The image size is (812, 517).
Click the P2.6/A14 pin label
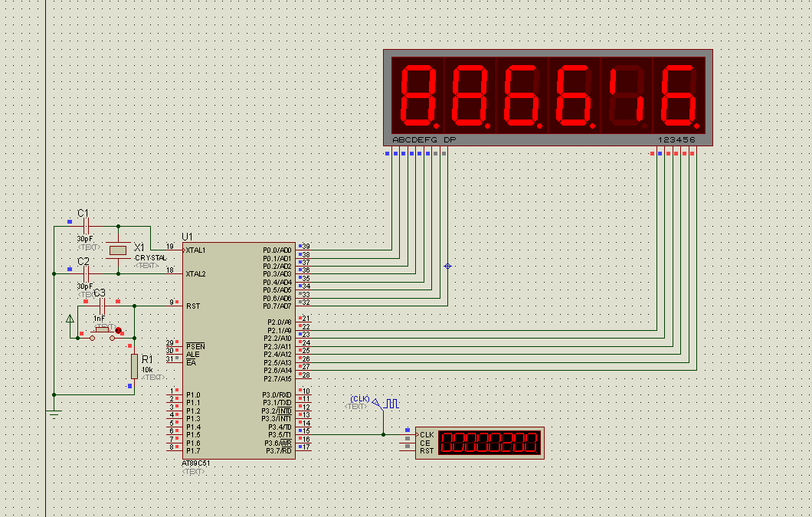278,371
